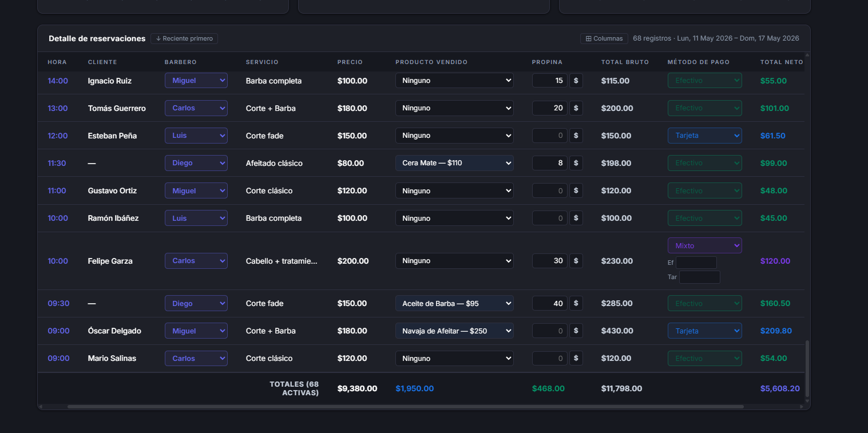Screen dimensions: 868x433
Task: Open the Diego barber dropdown at 09:30
Action: click(196, 303)
